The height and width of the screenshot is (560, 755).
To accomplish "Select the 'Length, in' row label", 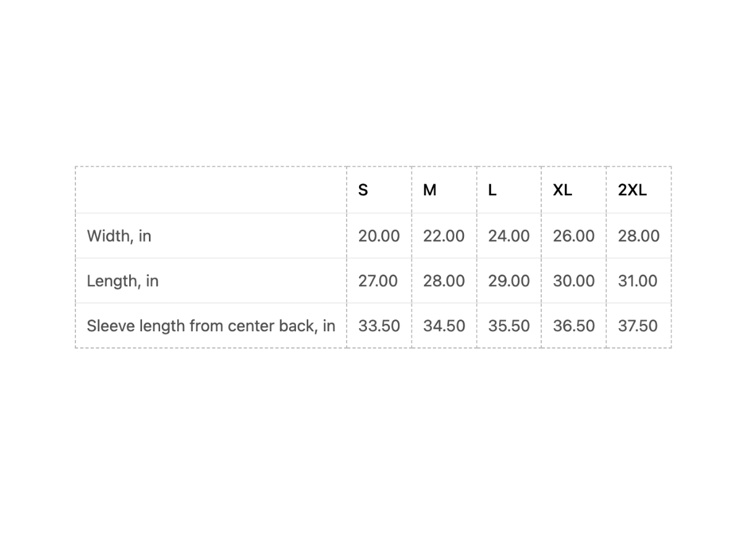I will (x=123, y=281).
